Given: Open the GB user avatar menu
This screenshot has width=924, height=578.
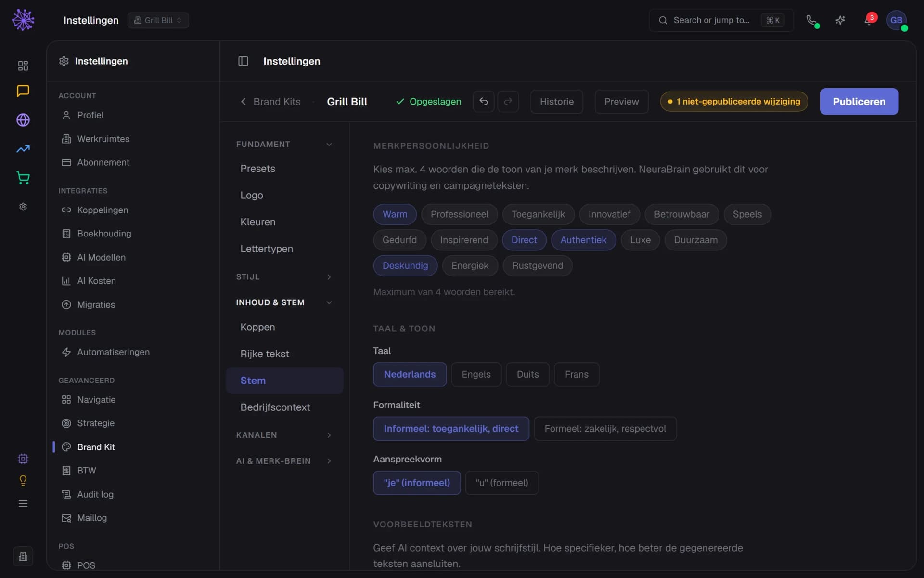Looking at the screenshot, I should (897, 20).
